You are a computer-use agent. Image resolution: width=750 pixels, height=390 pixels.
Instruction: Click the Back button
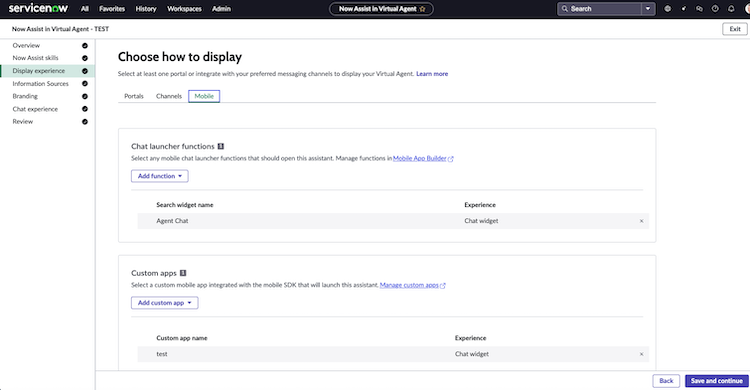point(666,381)
